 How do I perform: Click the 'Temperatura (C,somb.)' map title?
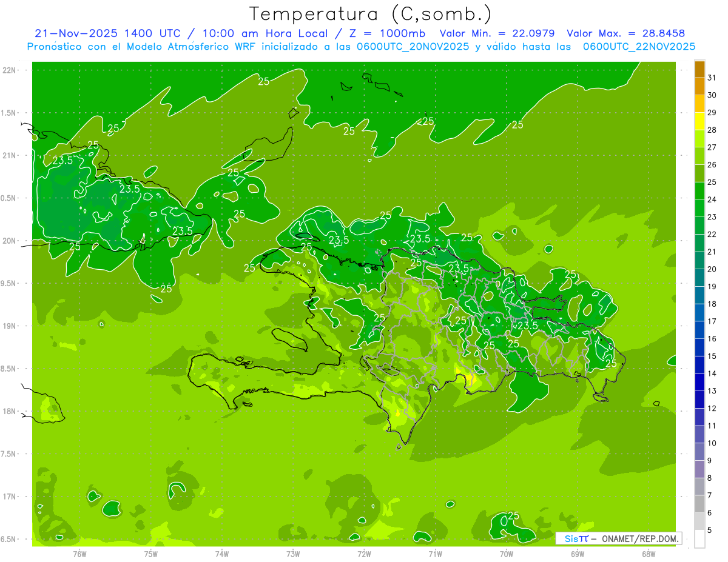pyautogui.click(x=370, y=14)
